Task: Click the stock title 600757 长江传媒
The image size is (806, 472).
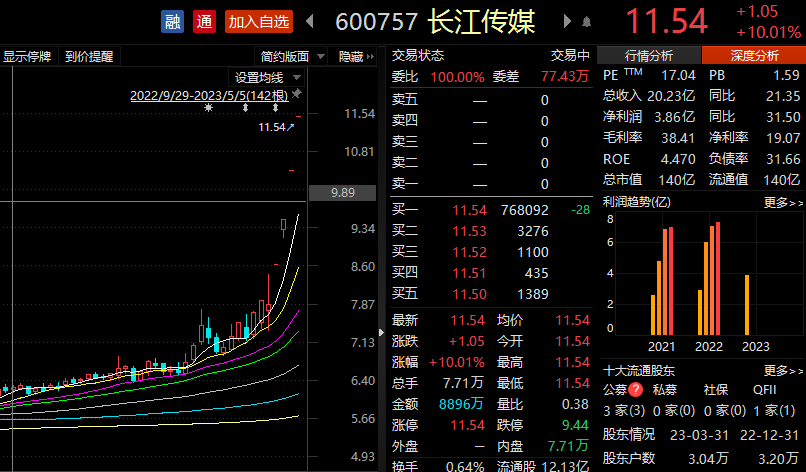Action: tap(435, 22)
